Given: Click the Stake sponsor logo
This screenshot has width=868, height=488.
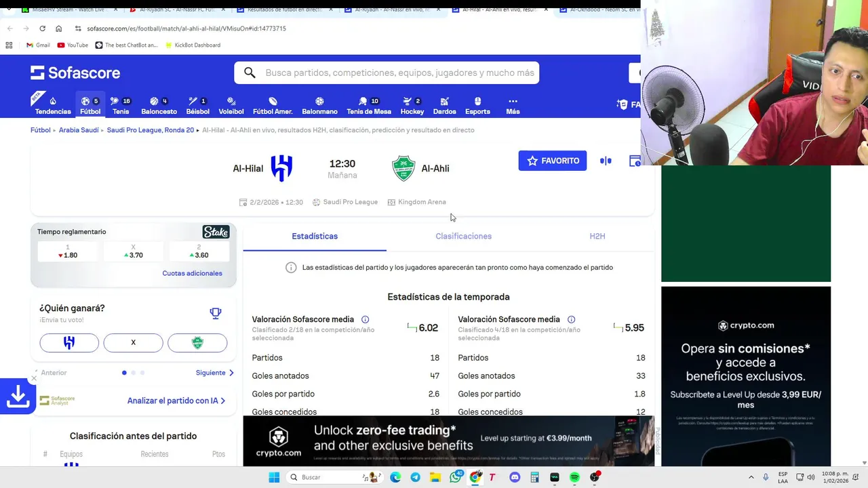Looking at the screenshot, I should (x=216, y=232).
